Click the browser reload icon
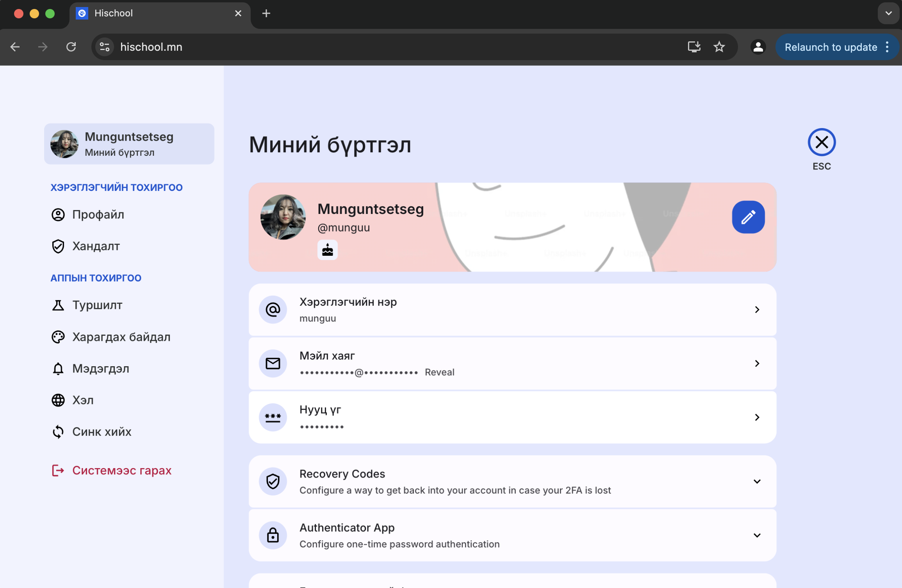The height and width of the screenshot is (588, 902). [x=71, y=47]
